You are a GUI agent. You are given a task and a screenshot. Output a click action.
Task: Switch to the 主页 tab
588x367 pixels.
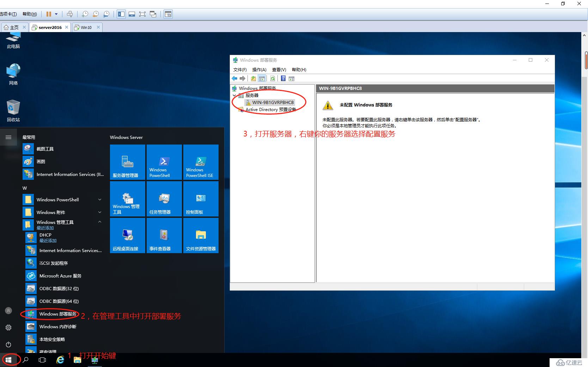coord(14,27)
